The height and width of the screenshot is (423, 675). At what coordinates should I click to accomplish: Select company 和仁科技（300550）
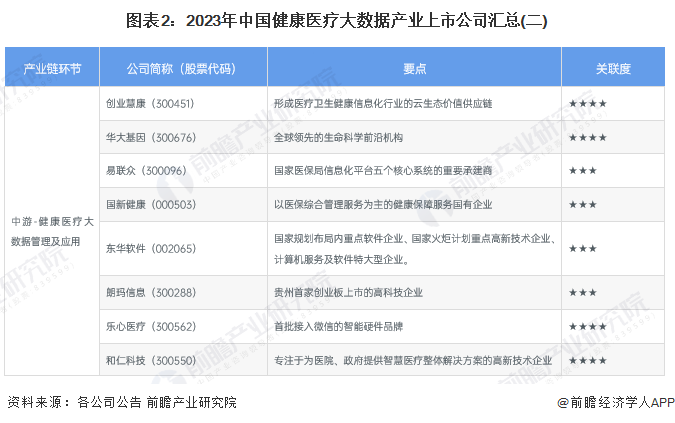[x=151, y=360]
